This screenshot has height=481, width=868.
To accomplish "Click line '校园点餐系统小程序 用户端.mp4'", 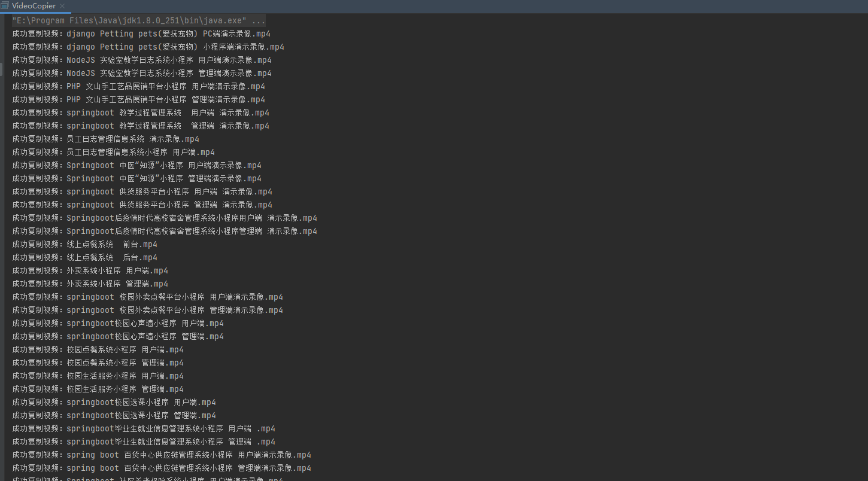I will click(98, 349).
